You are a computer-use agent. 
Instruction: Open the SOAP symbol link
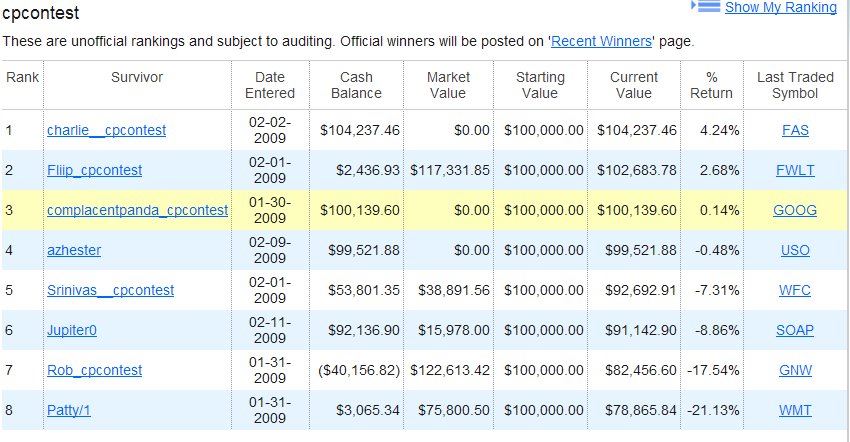tap(795, 330)
